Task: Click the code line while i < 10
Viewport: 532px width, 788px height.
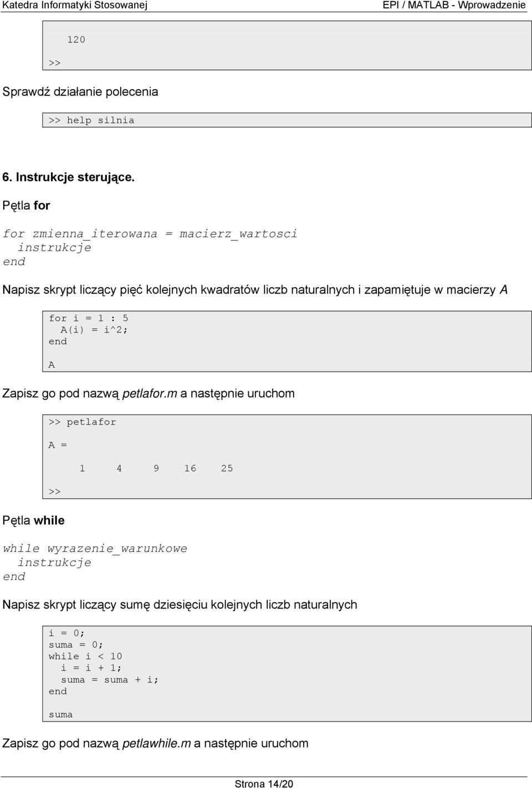Action: point(85,657)
